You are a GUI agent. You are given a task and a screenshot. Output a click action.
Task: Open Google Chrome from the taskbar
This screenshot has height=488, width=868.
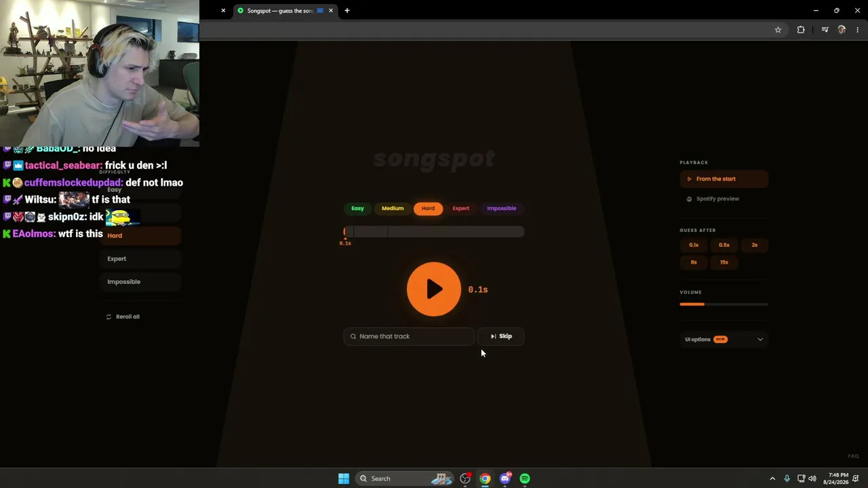point(485,479)
